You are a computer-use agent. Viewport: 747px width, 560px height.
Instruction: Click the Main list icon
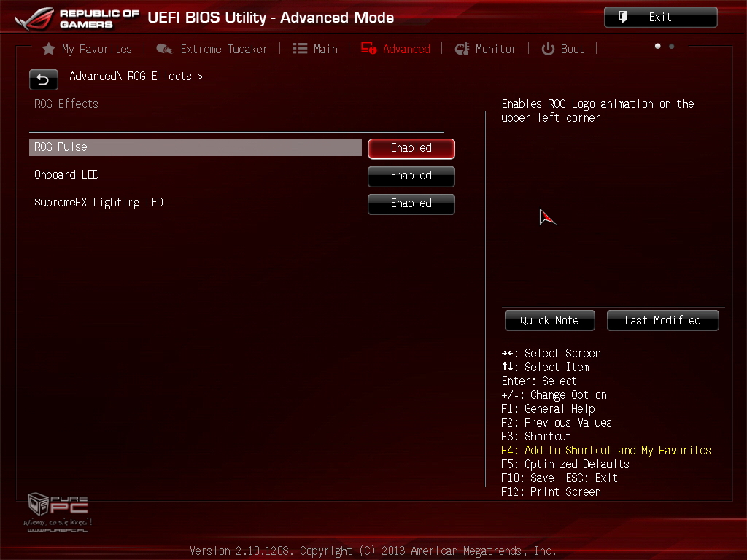click(x=300, y=49)
